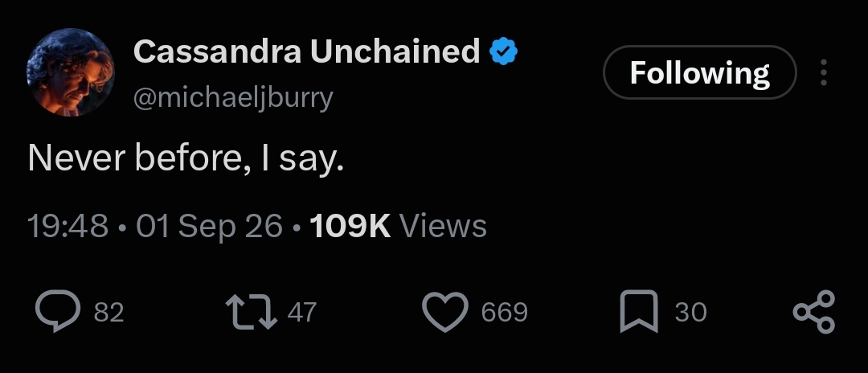Click the 30 bookmarks count
Image resolution: width=868 pixels, height=373 pixels.
[691, 312]
